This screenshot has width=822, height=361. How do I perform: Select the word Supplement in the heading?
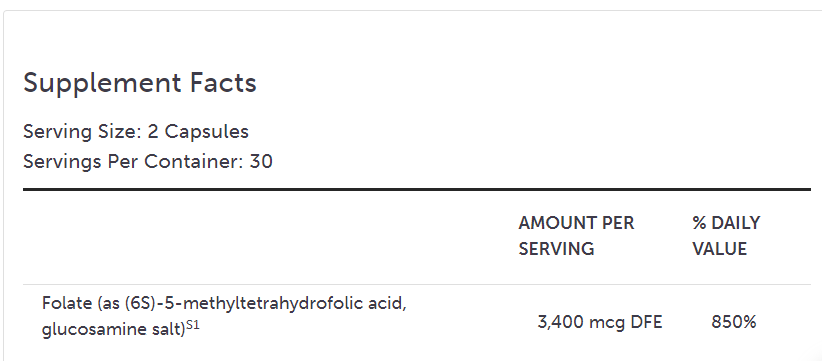point(100,84)
